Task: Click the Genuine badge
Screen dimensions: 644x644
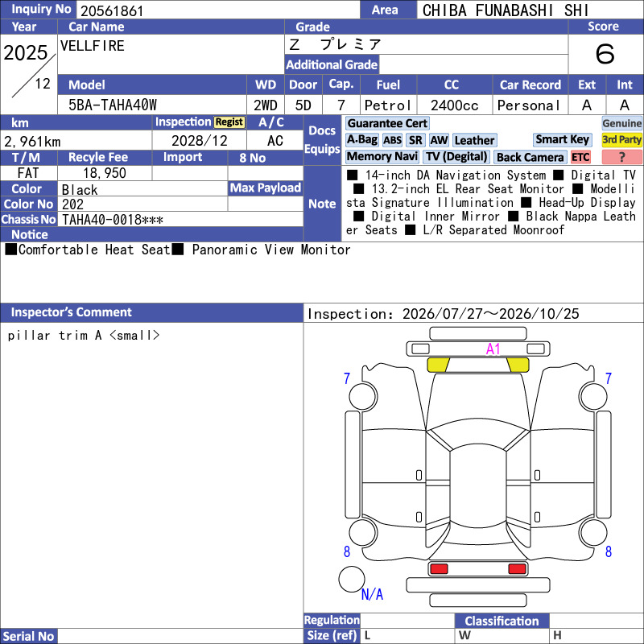Action: pyautogui.click(x=621, y=123)
